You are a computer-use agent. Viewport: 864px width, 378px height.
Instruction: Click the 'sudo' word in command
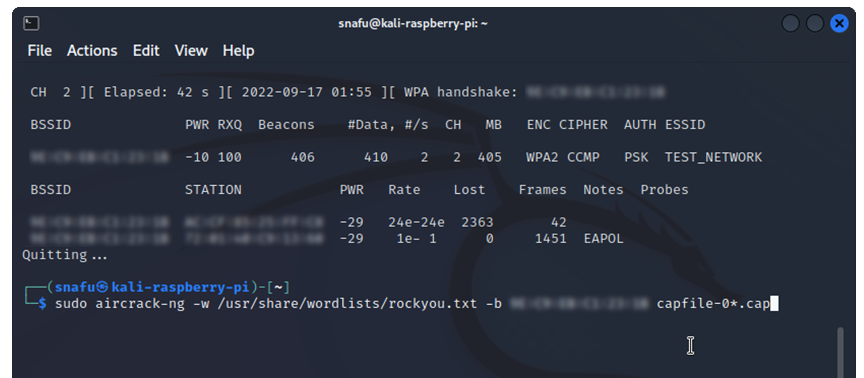(71, 304)
